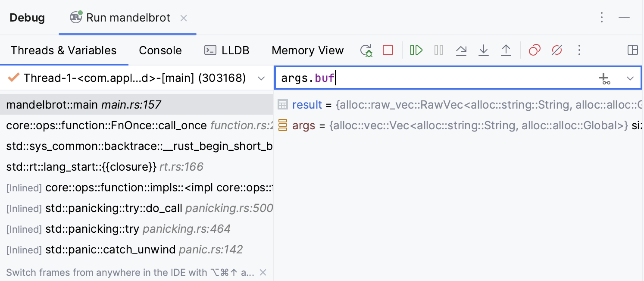
Task: Click the args.buf expression input field
Action: 431,78
